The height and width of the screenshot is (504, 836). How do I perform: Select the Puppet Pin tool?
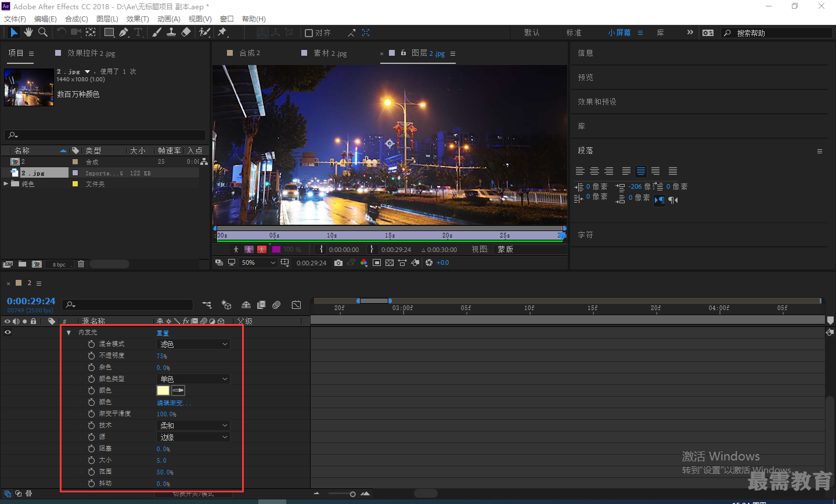coord(222,33)
